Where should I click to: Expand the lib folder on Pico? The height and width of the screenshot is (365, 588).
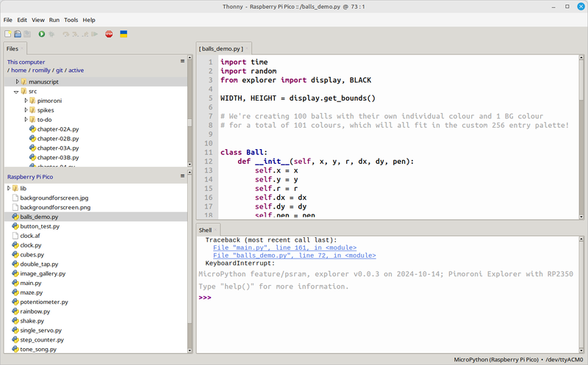coord(8,188)
